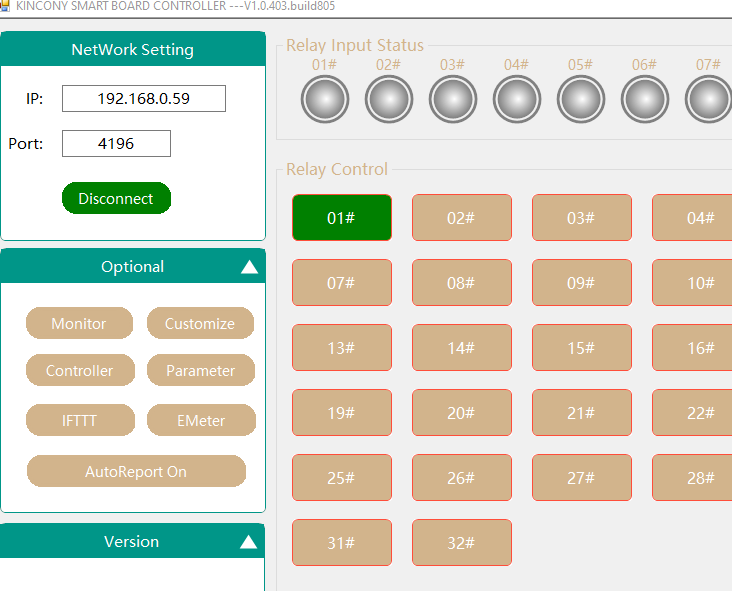Click the NetWork Setting panel header
732x591 pixels.
[x=133, y=50]
